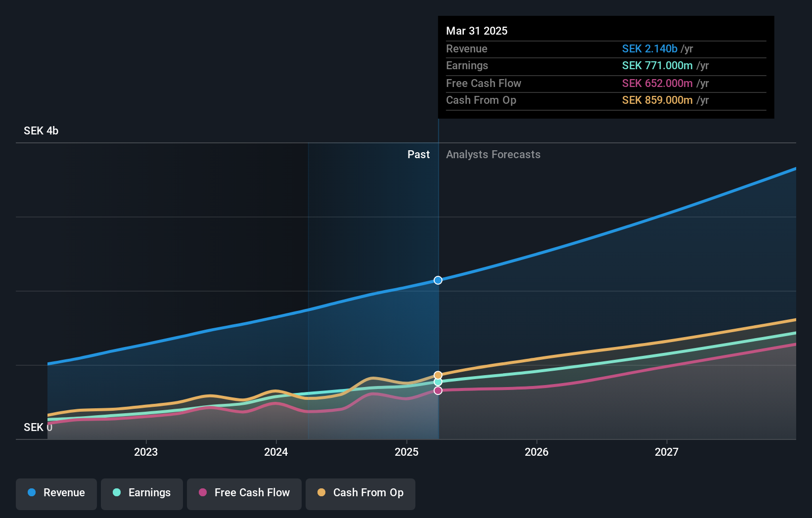The height and width of the screenshot is (518, 812).
Task: Click the 2024 x-axis label
Action: [x=276, y=452]
